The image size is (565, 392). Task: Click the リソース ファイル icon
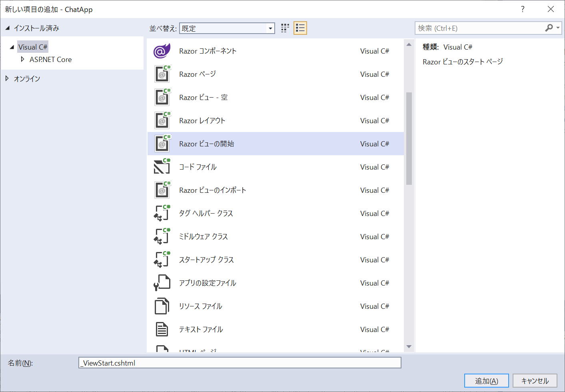coord(162,306)
